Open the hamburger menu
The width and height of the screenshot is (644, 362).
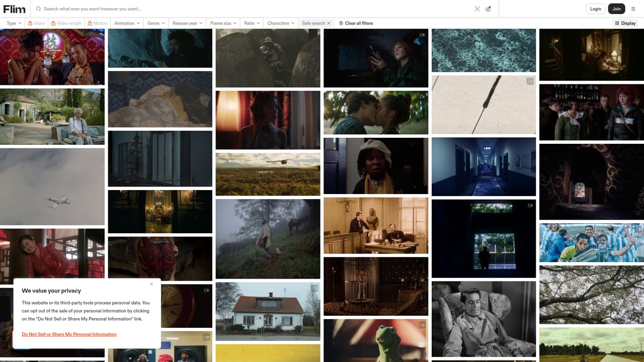click(x=633, y=9)
